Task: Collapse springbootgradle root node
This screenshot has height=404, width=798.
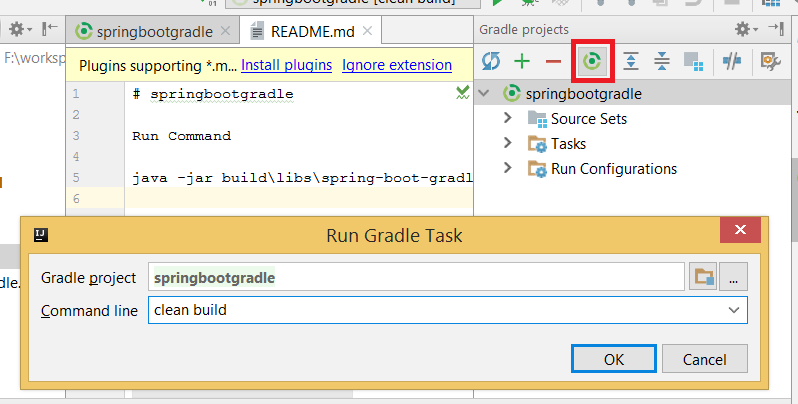Action: (x=484, y=94)
